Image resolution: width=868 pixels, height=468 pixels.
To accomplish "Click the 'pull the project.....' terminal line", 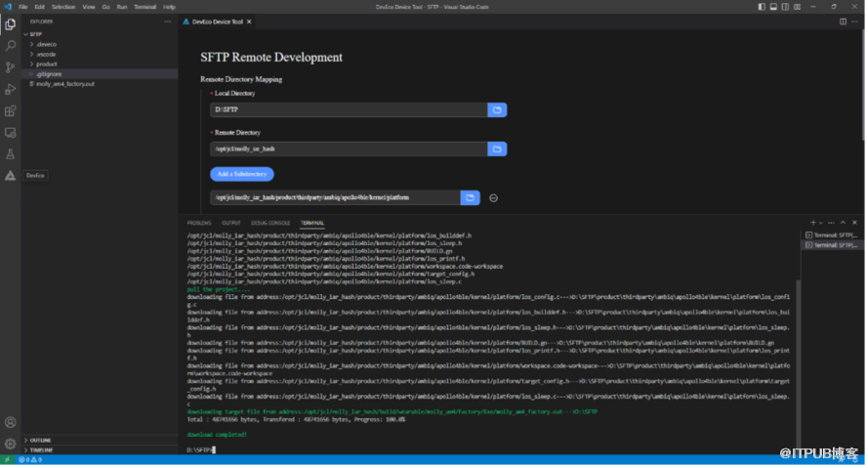I will (x=219, y=290).
